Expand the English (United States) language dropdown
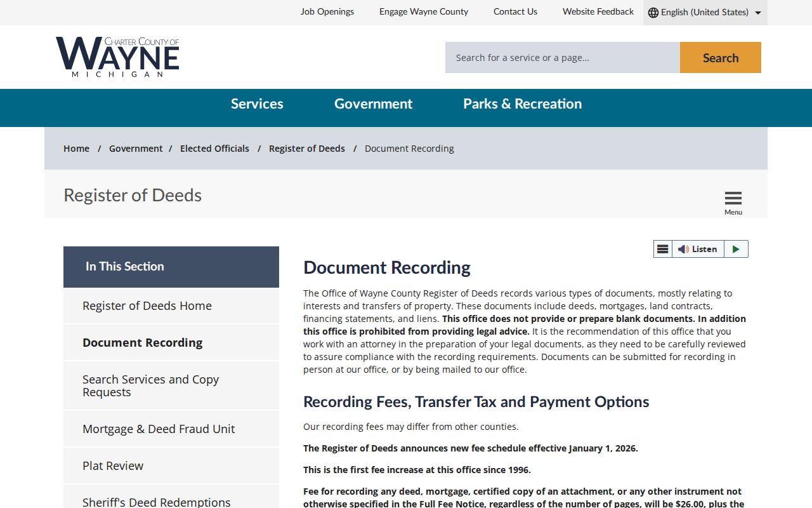Screen dimensions: 812x508 coord(705,13)
